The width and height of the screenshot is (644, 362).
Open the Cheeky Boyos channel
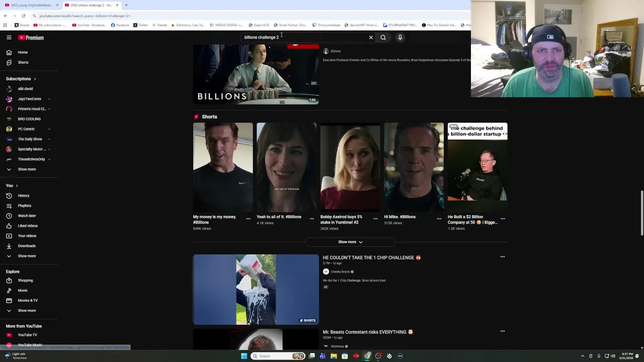(340, 272)
